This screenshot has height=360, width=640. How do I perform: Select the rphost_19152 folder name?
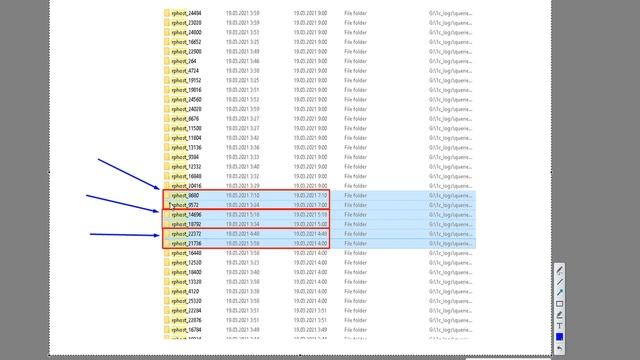(x=186, y=80)
